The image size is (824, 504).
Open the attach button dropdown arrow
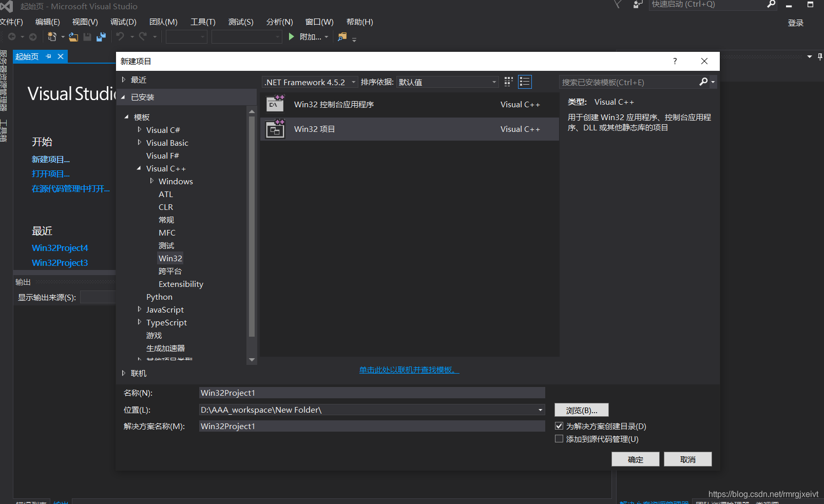click(327, 37)
